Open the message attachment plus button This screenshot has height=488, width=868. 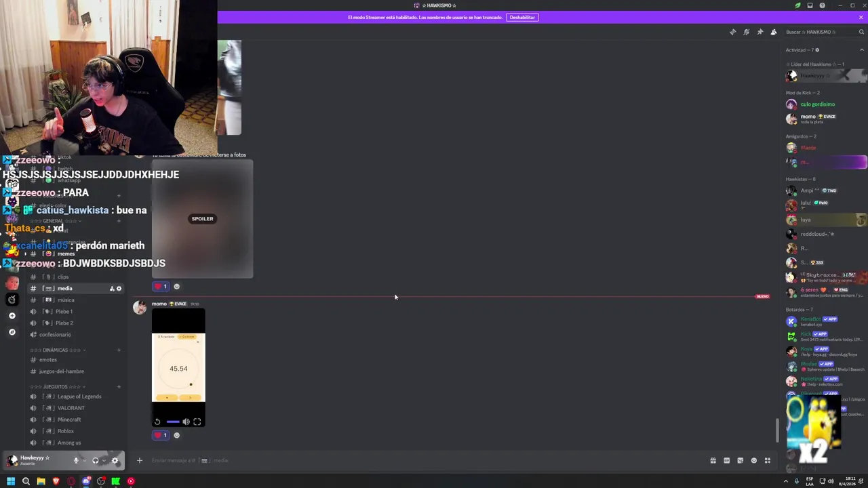pos(140,460)
